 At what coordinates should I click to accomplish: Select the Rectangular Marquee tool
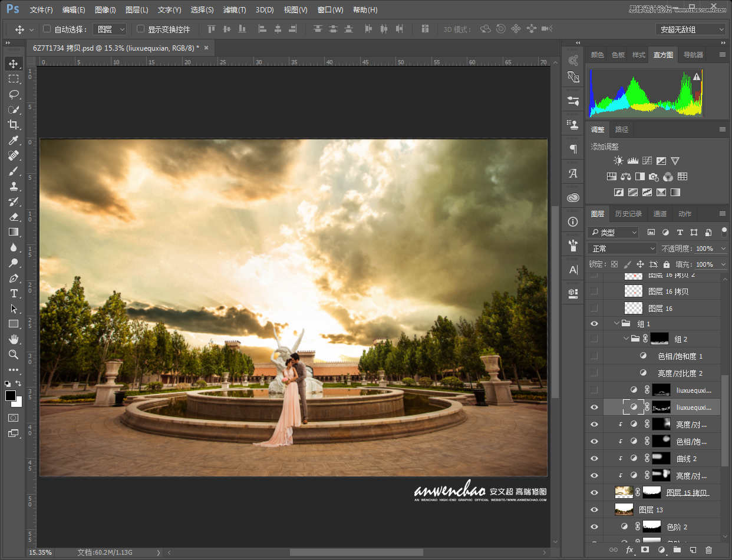click(13, 79)
